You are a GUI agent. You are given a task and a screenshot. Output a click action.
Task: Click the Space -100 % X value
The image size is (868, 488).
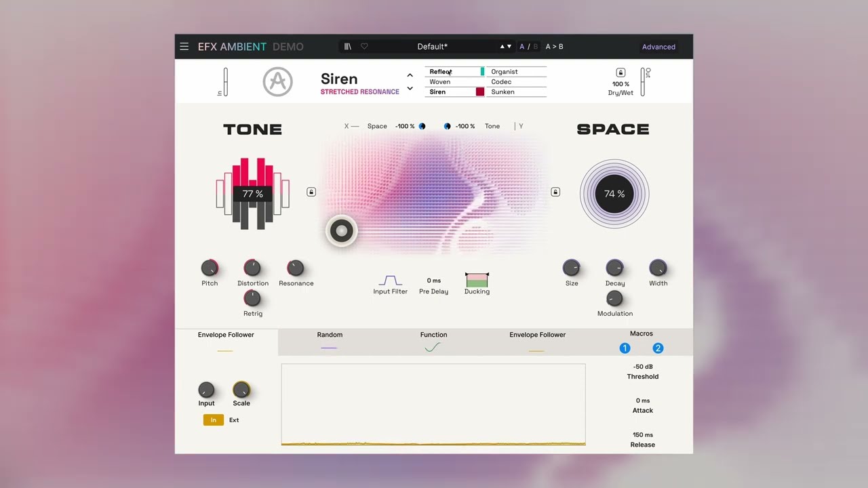[x=405, y=126]
